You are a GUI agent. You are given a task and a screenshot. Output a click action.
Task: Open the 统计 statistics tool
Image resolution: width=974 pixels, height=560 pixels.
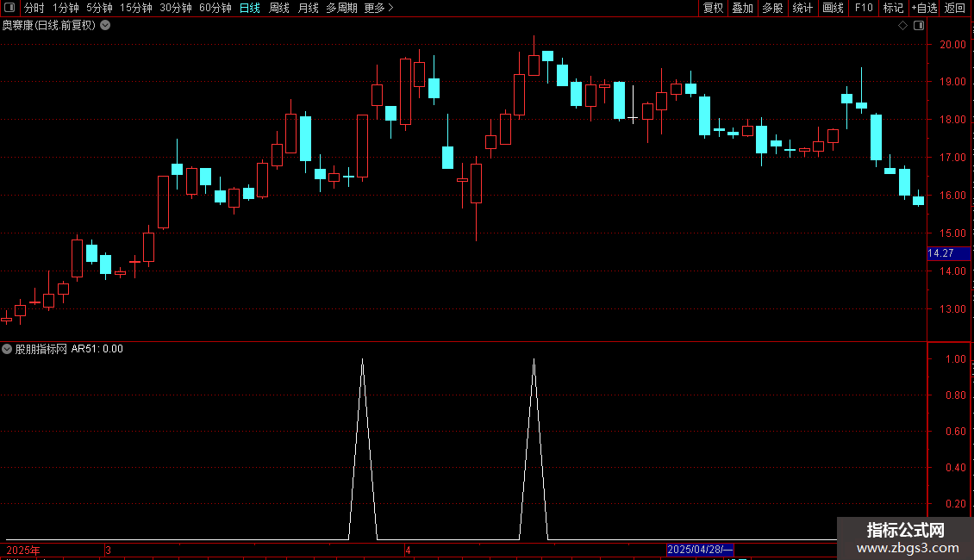click(x=802, y=8)
